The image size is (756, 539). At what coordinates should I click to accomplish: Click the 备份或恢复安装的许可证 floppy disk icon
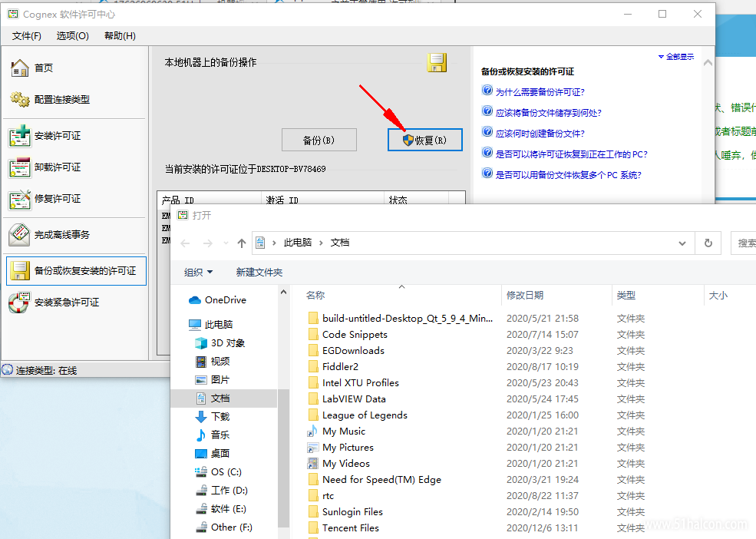(20, 271)
